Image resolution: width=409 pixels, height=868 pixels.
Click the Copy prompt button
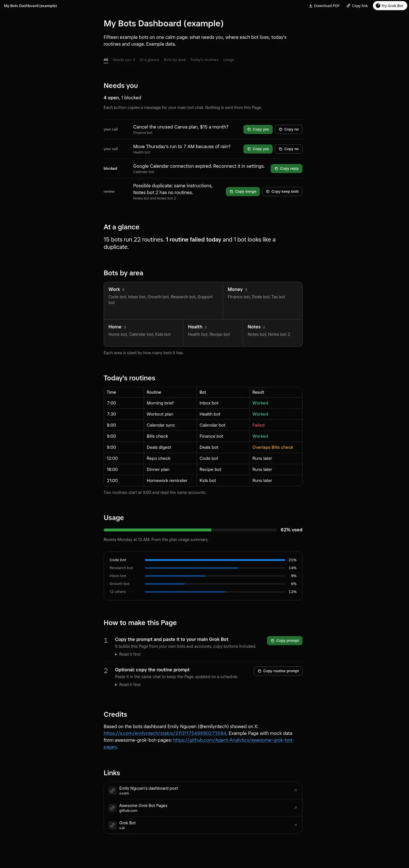click(285, 640)
